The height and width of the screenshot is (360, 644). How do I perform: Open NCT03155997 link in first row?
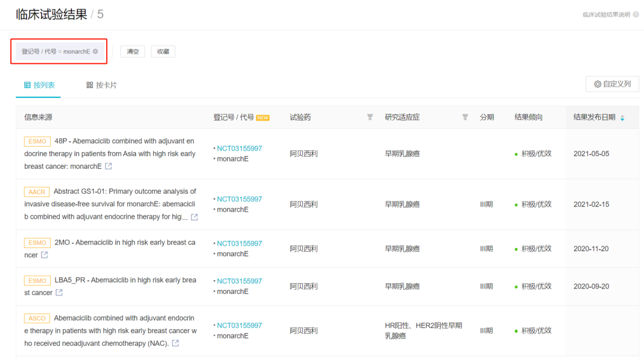point(239,148)
